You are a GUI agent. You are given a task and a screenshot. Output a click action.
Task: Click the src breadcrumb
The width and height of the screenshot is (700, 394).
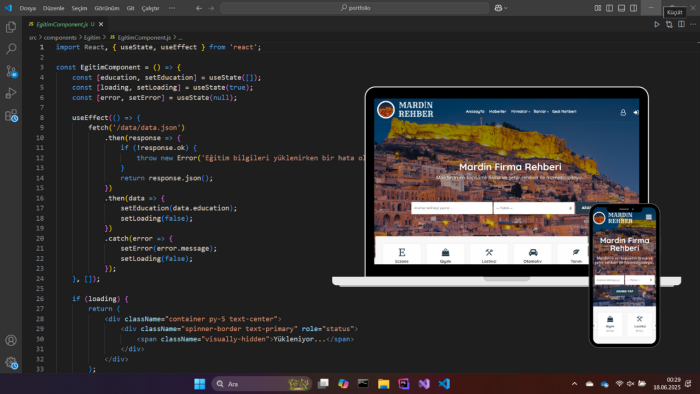click(x=33, y=37)
